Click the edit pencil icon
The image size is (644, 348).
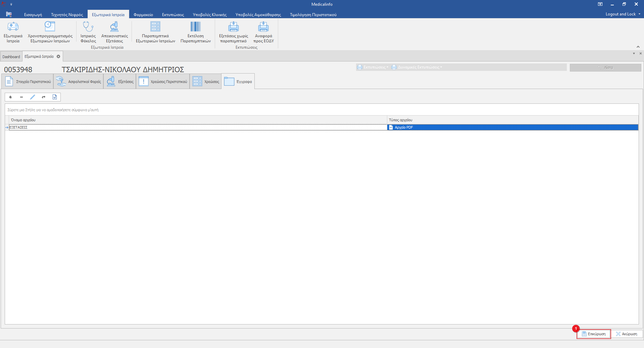(x=33, y=97)
